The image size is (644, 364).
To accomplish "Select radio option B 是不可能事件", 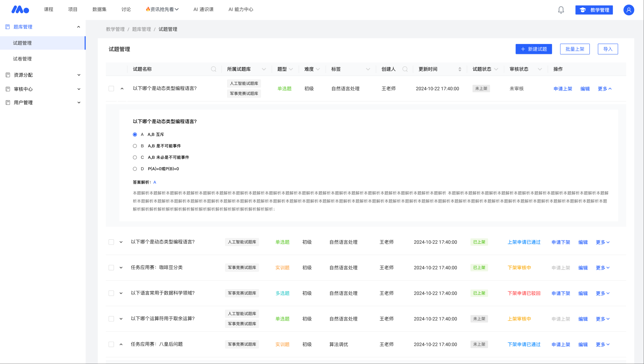I will pos(135,146).
